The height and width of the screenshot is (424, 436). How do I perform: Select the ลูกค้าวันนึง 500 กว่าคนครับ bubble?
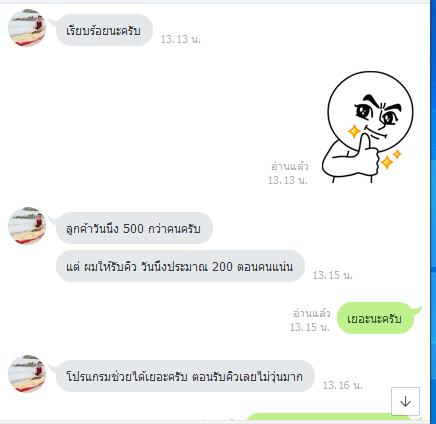tap(134, 228)
